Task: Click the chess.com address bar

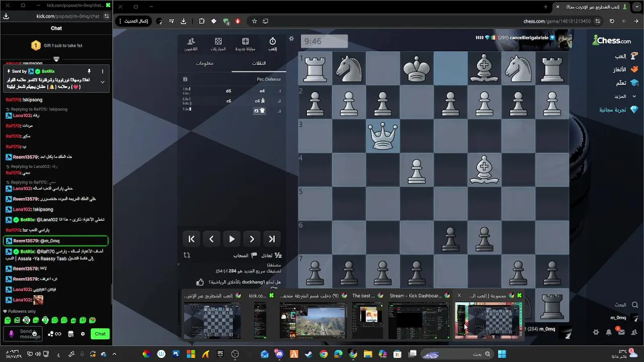Action: tap(557, 21)
